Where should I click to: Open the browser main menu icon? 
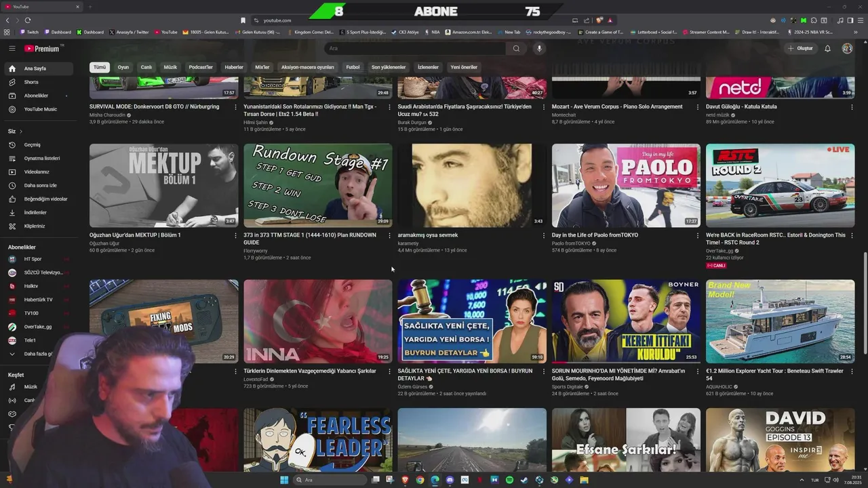click(860, 20)
